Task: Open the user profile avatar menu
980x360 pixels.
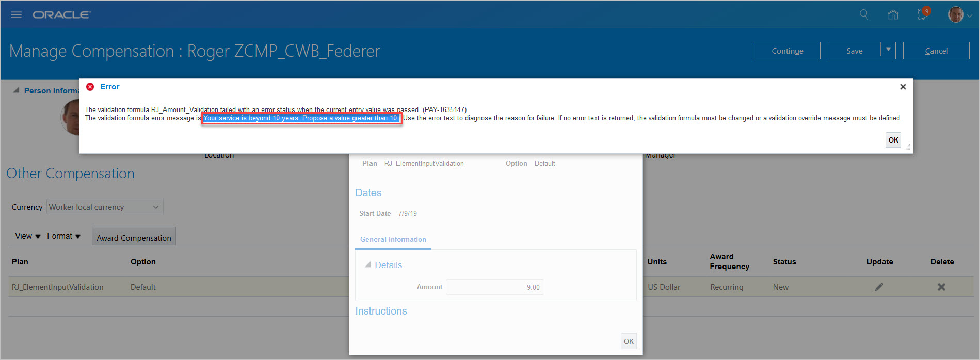Action: pyautogui.click(x=959, y=14)
